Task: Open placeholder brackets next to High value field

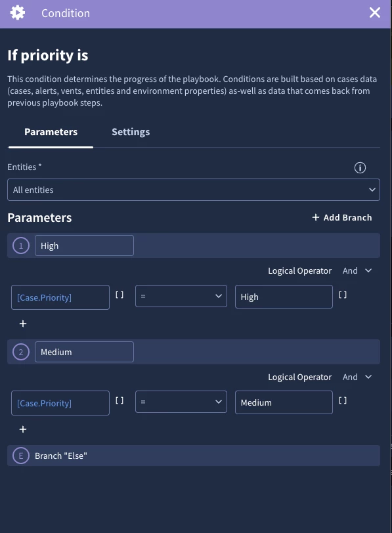Action: (342, 295)
